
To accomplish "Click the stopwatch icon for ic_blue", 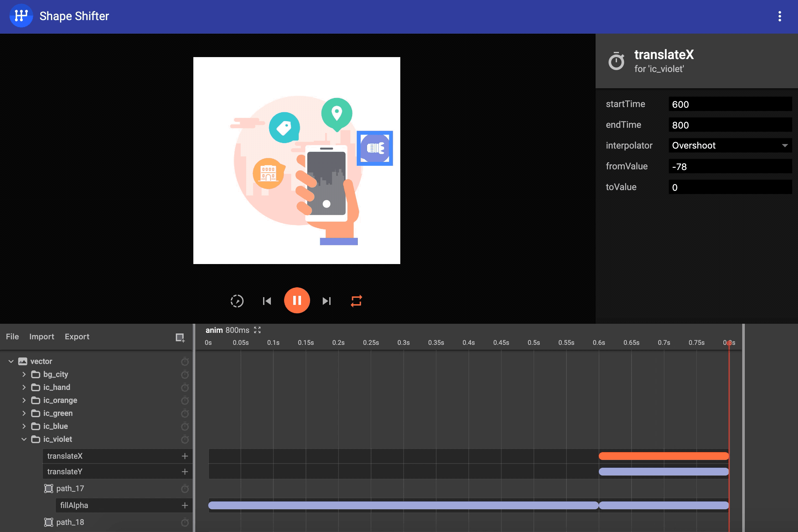I will (185, 427).
